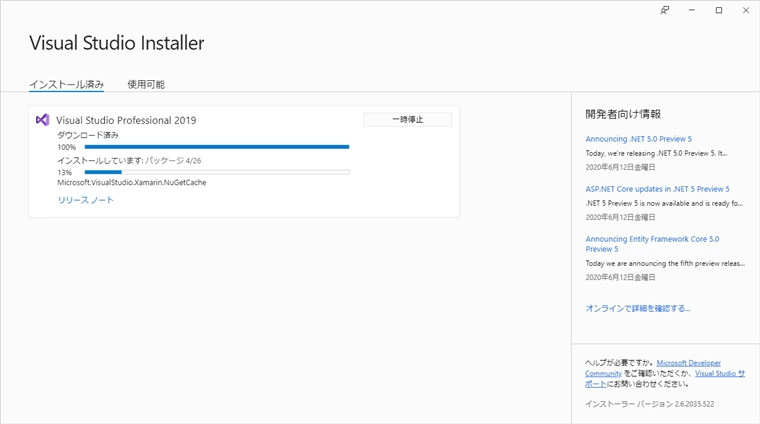Image resolution: width=760 pixels, height=424 pixels.
Task: Click the 13% install progress bar
Action: pos(217,172)
